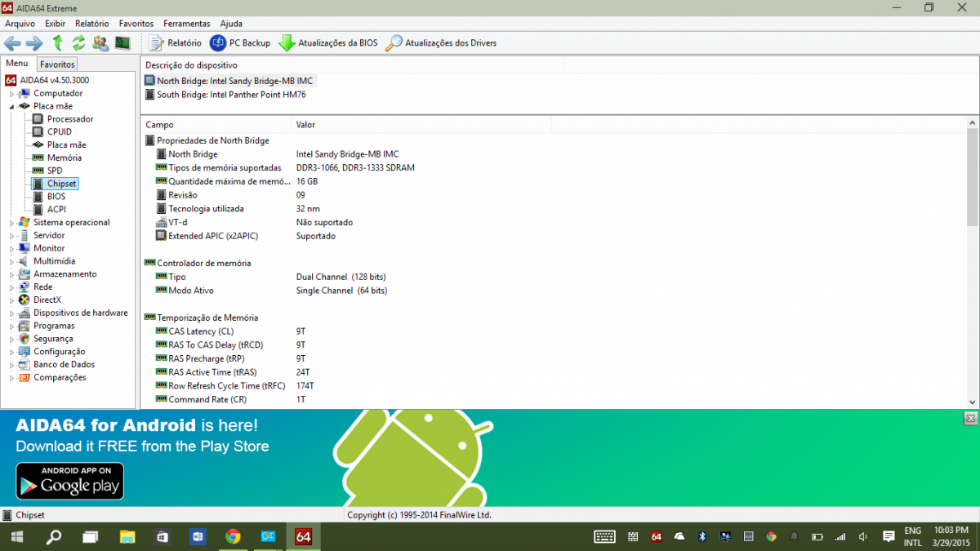Image resolution: width=980 pixels, height=551 pixels.
Task: Expand the DirectX tree node
Action: point(11,300)
